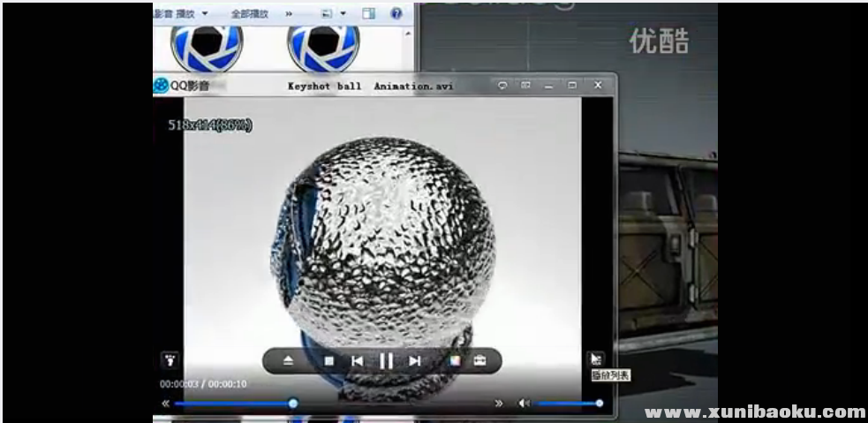This screenshot has width=868, height=423.
Task: Click the 全部播放 button in Explorer toolbar
Action: [249, 14]
